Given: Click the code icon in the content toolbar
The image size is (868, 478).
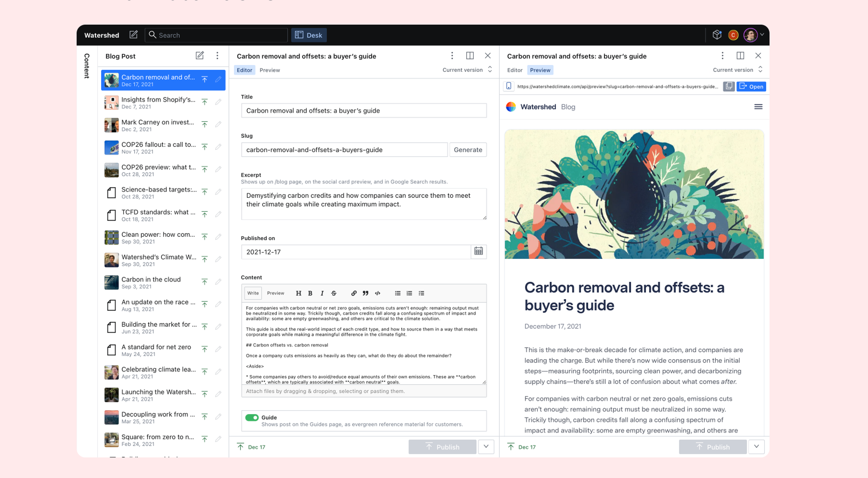Looking at the screenshot, I should [x=377, y=293].
